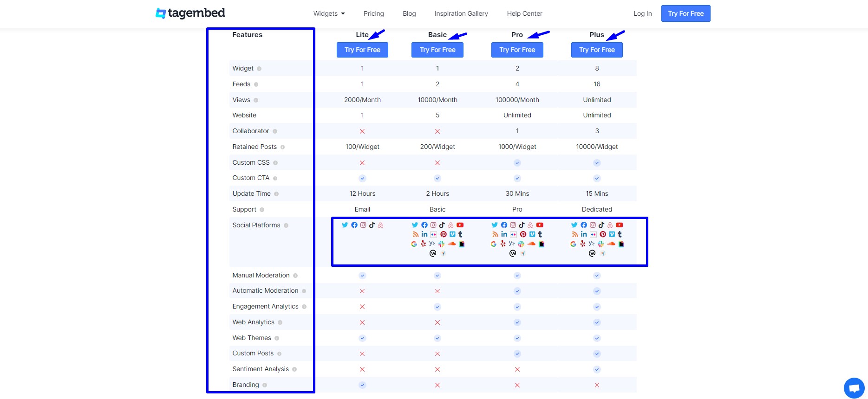This screenshot has width=868, height=399.
Task: Click the YouTube icon in the Plus column
Action: tap(620, 225)
